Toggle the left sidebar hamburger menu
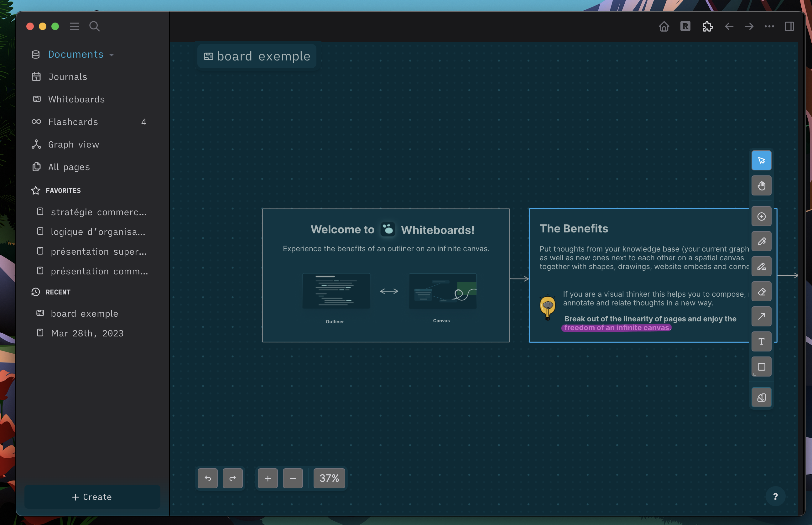Screen dimensions: 812x525 coord(74,26)
